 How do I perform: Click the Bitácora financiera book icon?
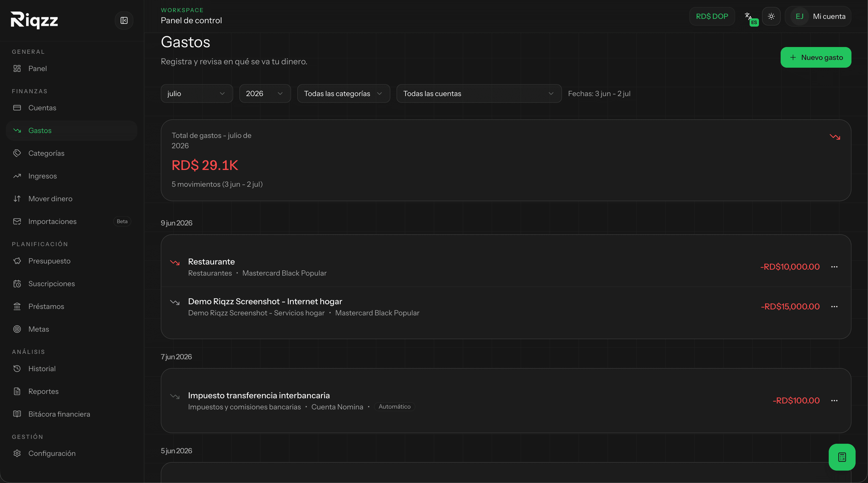[x=17, y=414]
